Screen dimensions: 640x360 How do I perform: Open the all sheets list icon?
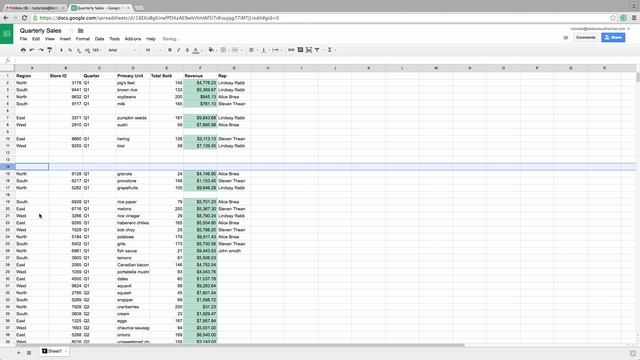point(29,352)
